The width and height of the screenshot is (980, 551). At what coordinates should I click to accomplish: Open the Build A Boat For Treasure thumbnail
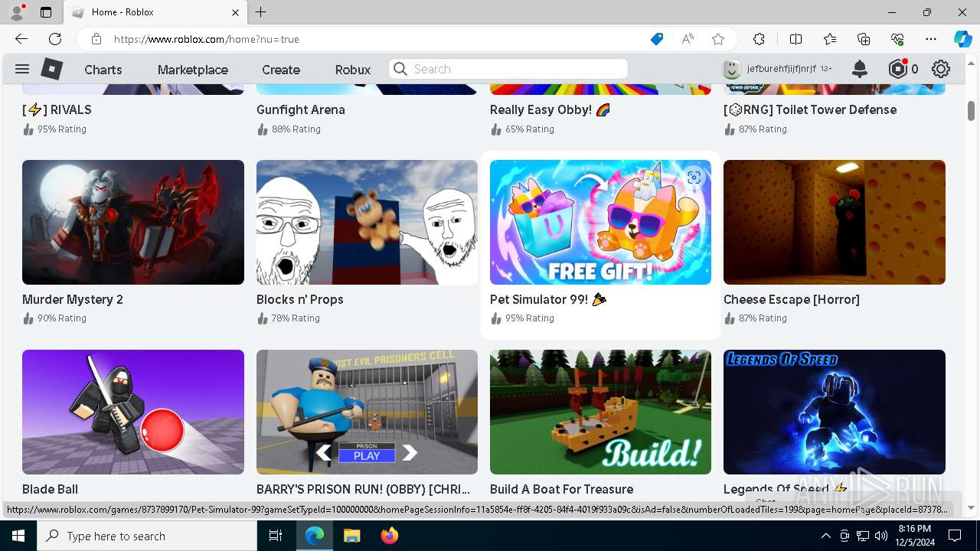coord(600,412)
